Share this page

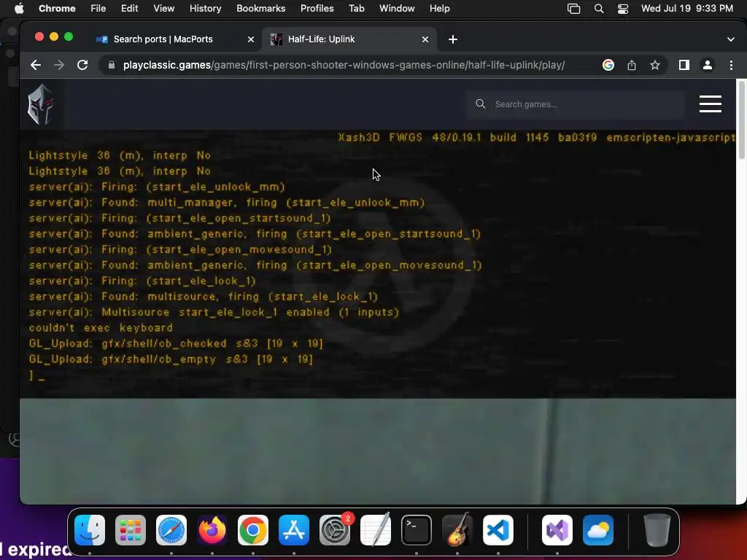(x=632, y=65)
